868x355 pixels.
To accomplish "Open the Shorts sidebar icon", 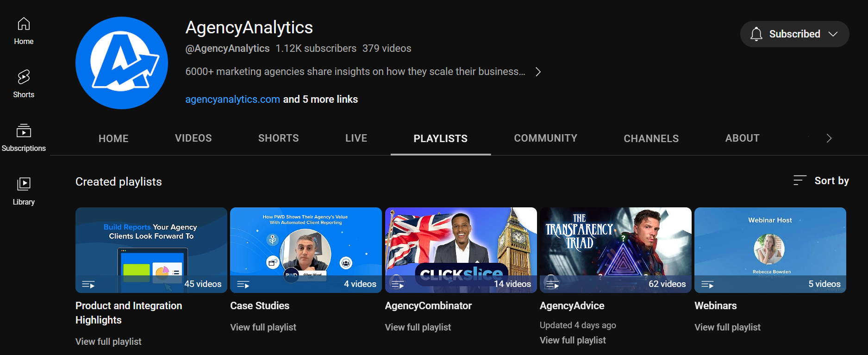I will 24,77.
